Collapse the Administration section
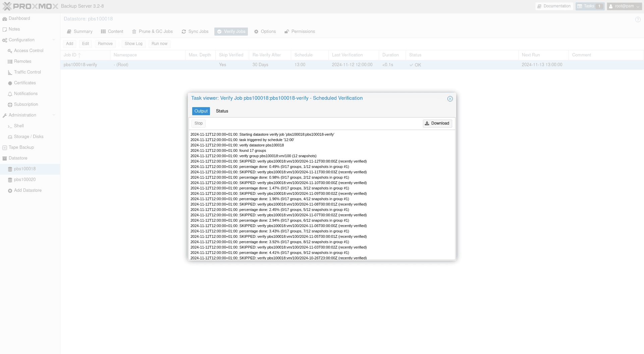This screenshot has width=644, height=354. tap(54, 115)
